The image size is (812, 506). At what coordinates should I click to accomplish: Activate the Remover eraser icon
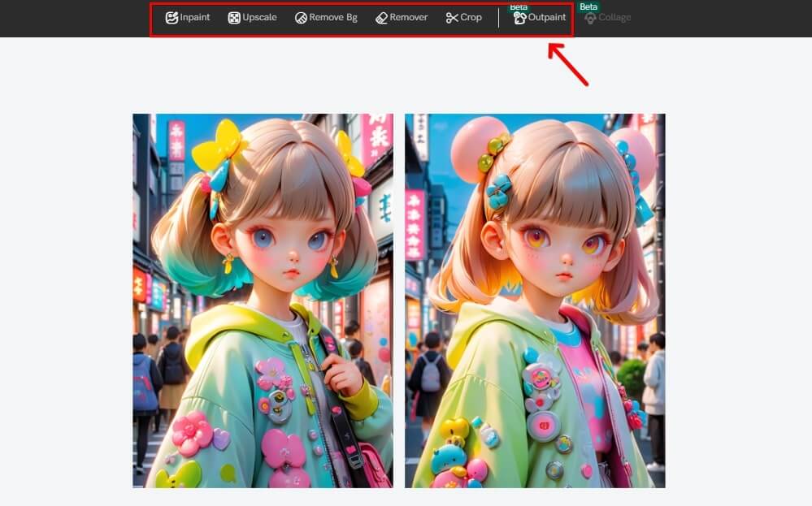point(381,18)
